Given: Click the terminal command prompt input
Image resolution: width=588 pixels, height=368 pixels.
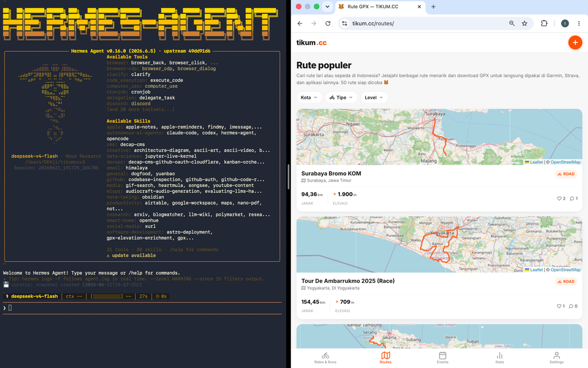Looking at the screenshot, I should pos(142,308).
